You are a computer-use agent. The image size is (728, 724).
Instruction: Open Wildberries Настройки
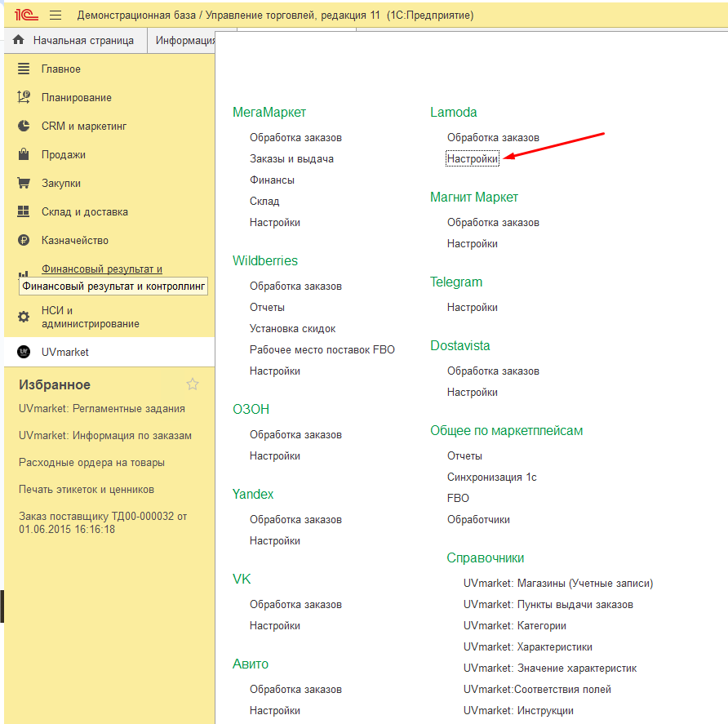pyautogui.click(x=275, y=371)
